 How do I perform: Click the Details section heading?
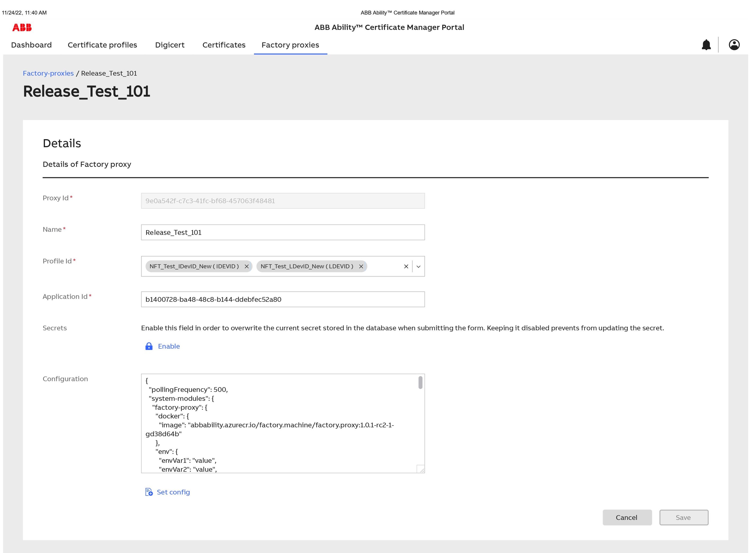62,143
